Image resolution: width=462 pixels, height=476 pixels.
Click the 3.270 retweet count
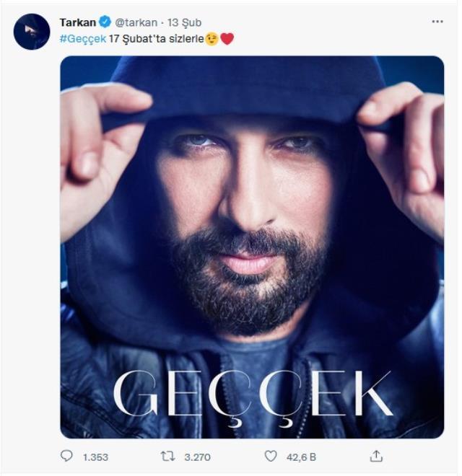(x=197, y=457)
